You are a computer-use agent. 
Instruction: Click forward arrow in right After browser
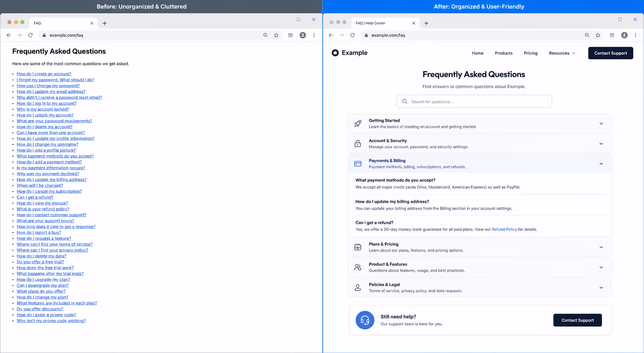tap(342, 35)
